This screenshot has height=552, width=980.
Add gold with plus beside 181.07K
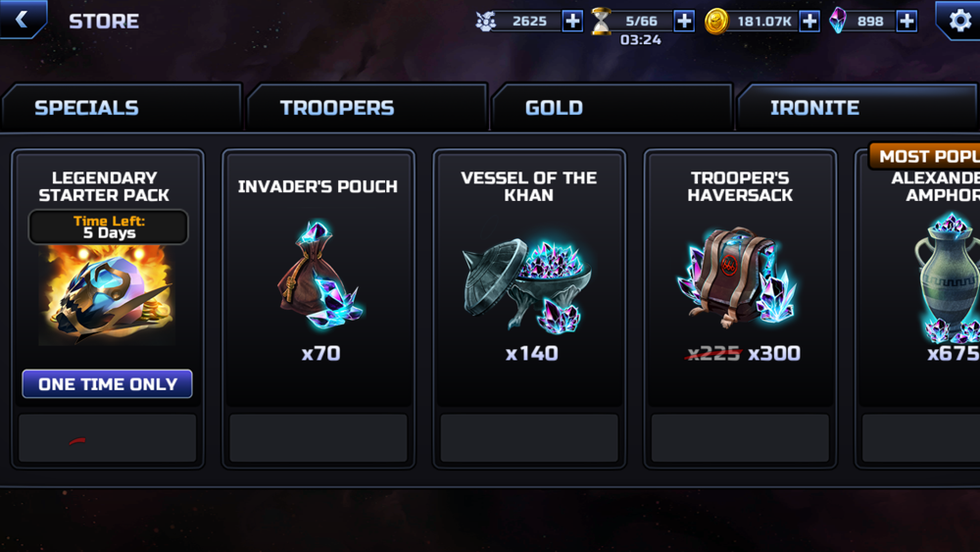tap(809, 22)
